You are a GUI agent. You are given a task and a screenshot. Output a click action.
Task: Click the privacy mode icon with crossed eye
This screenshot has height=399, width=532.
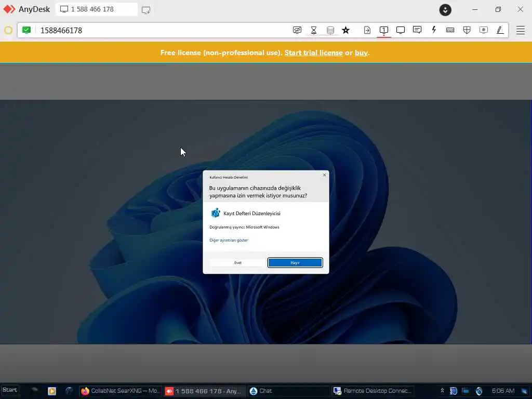click(297, 30)
